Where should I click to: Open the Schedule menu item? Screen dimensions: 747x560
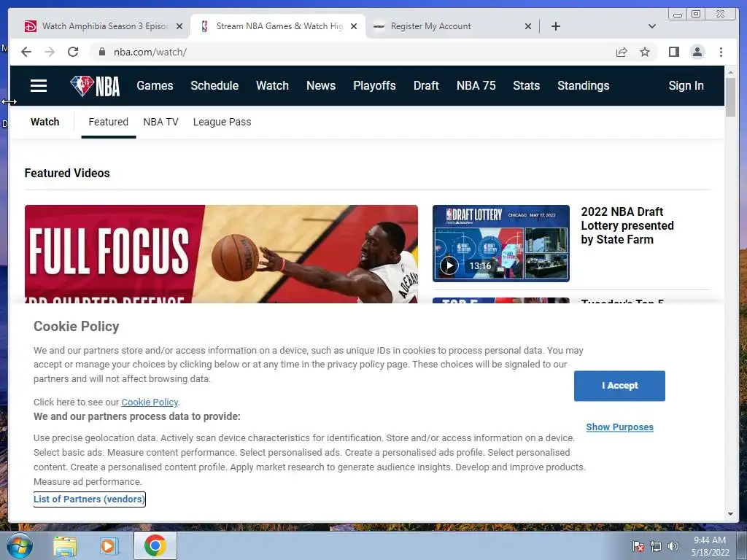214,86
